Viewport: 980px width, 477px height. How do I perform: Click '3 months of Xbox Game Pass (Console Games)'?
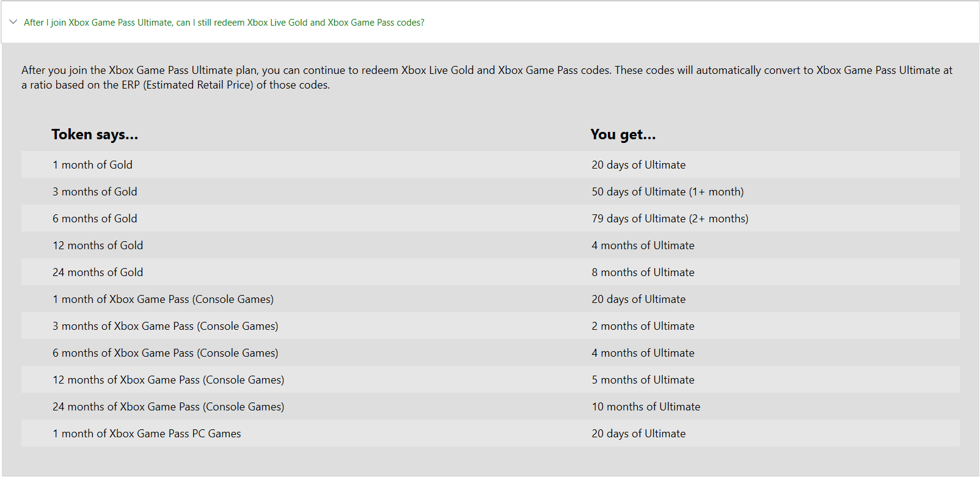click(x=166, y=326)
